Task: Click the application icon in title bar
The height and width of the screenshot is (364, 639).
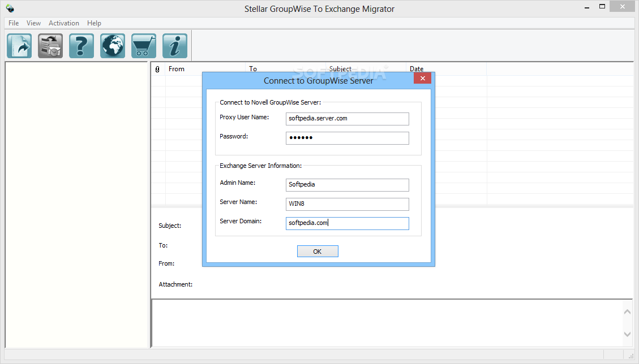Action: point(10,8)
